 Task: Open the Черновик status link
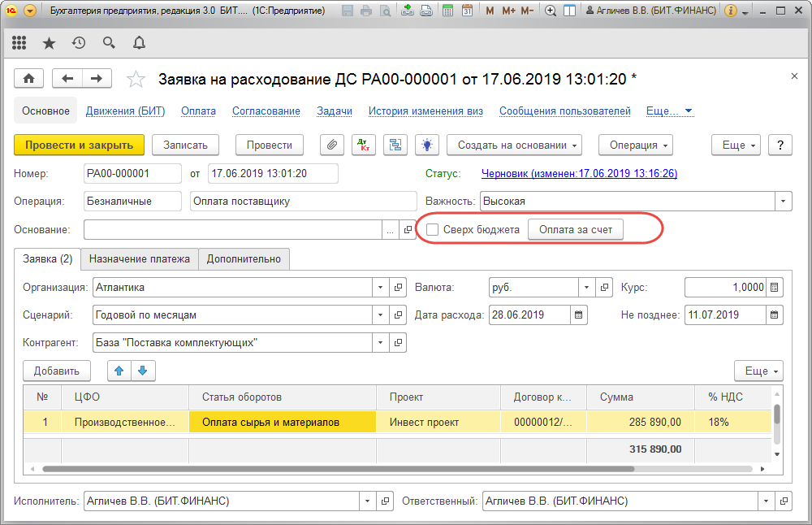[579, 173]
